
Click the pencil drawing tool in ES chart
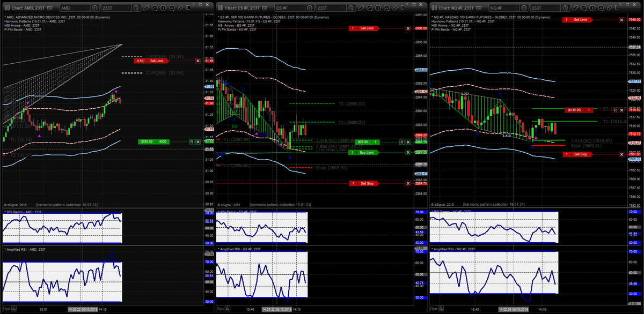click(x=361, y=8)
